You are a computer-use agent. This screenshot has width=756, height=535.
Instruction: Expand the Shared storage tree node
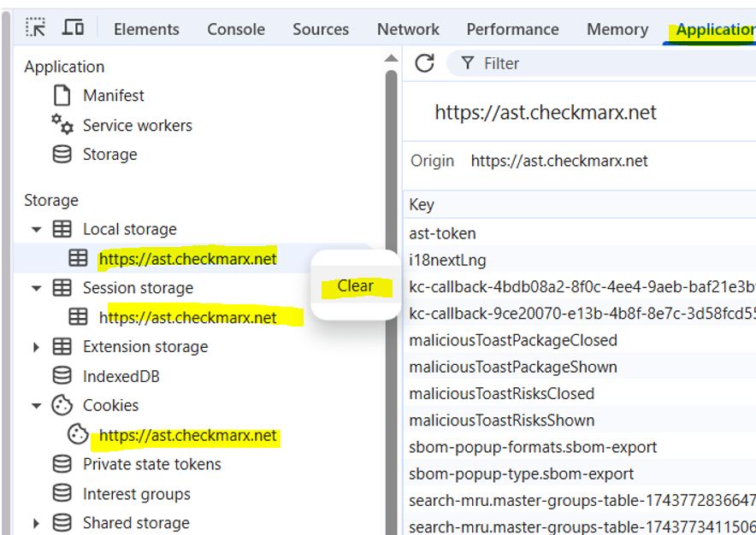pyautogui.click(x=36, y=523)
